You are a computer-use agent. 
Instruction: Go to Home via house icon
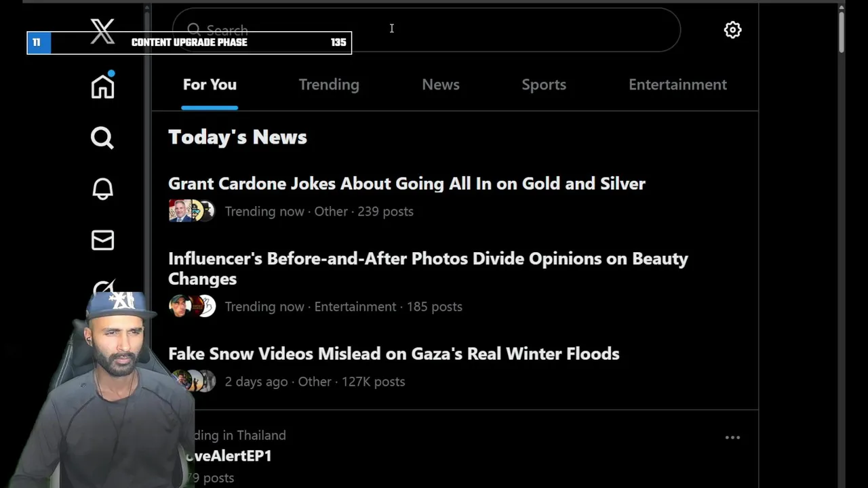[x=103, y=87]
